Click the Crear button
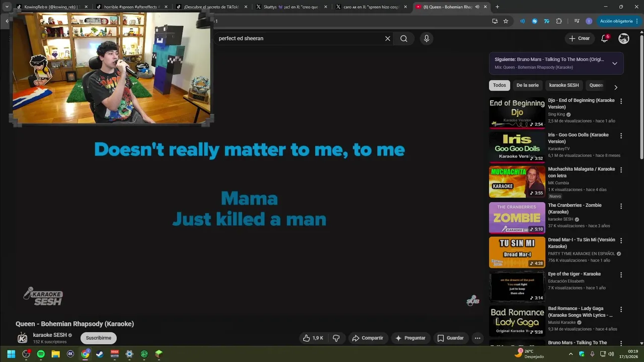Image resolution: width=644 pixels, height=362 pixels. [x=579, y=38]
